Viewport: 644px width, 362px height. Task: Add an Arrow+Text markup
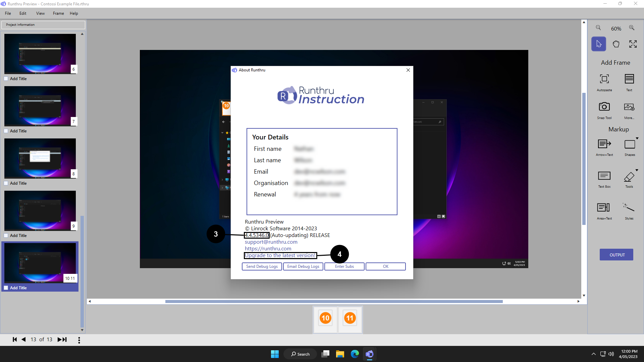tap(604, 144)
